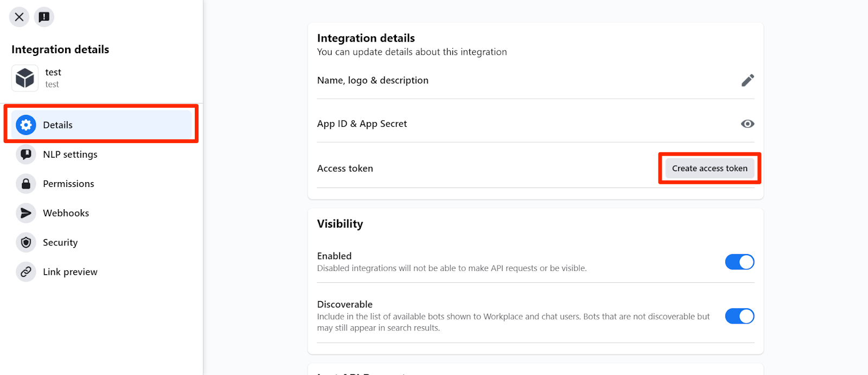The width and height of the screenshot is (868, 375).
Task: Select Webhooks in the sidebar
Action: click(66, 213)
